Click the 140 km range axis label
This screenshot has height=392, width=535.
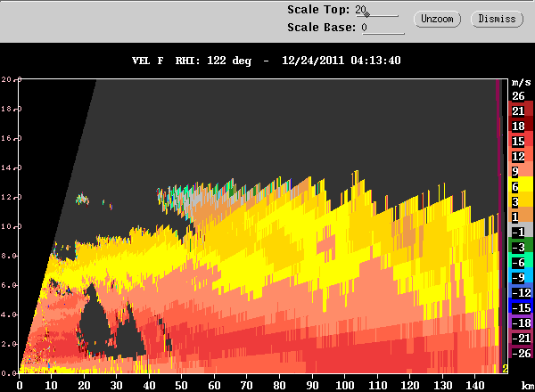pos(475,386)
